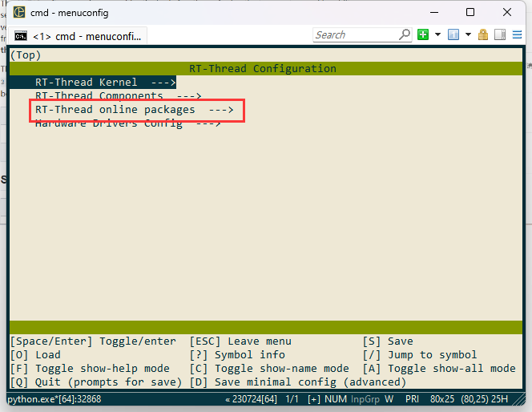Maximize the cmd - menuconfig window
The width and height of the screenshot is (532, 412).
470,13
